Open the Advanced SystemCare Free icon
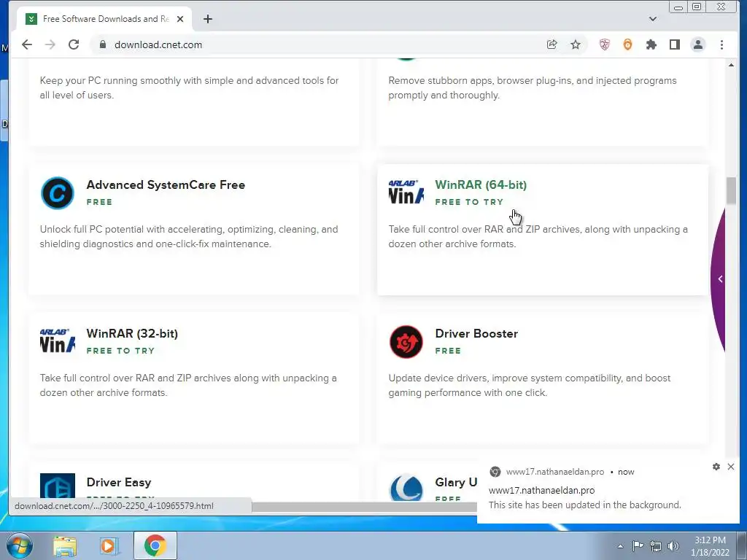Screen dimensions: 747x560 pos(57,192)
